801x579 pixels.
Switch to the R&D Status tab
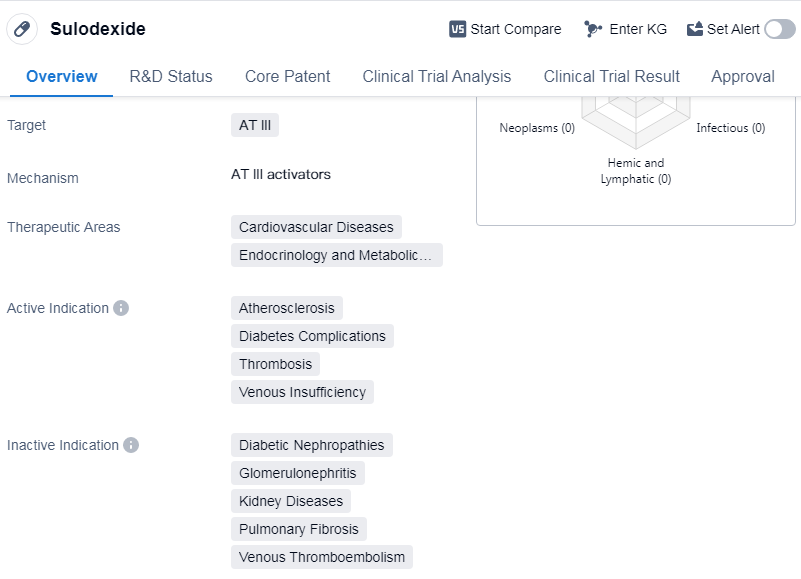click(x=171, y=76)
